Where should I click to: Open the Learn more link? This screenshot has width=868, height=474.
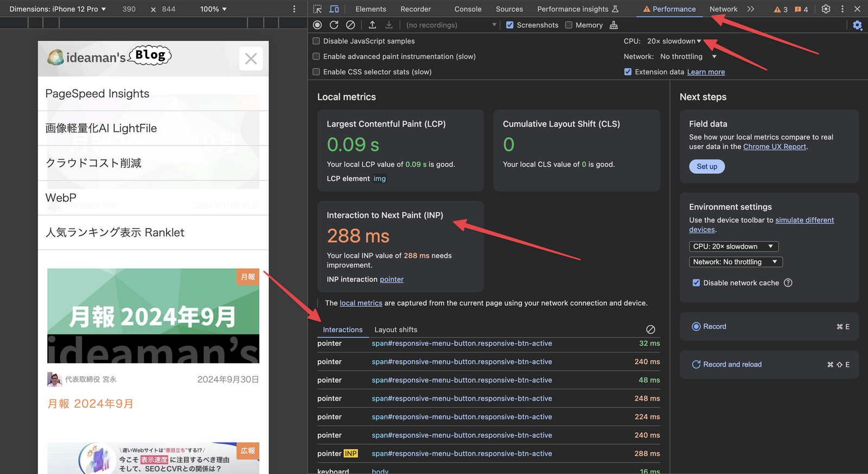[x=706, y=72]
